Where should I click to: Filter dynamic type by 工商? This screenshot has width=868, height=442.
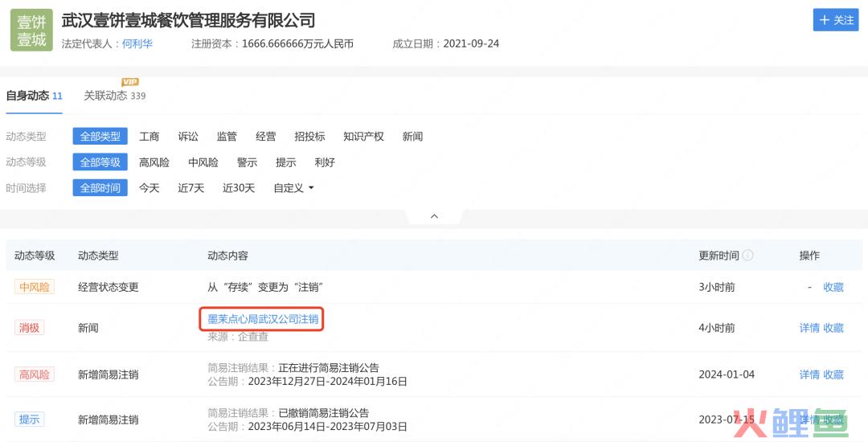click(x=149, y=137)
